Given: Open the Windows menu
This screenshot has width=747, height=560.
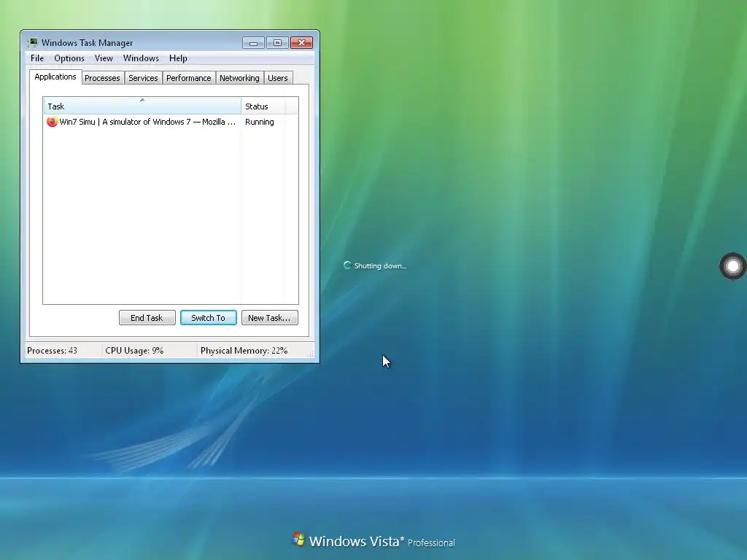Looking at the screenshot, I should (x=141, y=58).
